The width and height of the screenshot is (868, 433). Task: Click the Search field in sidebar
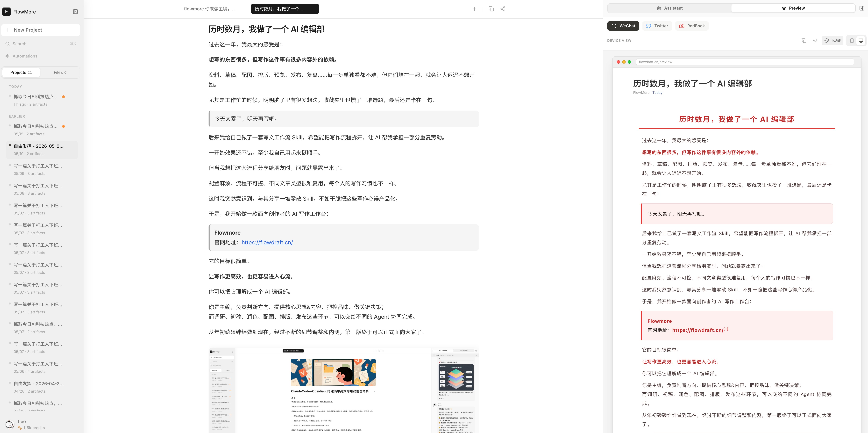click(41, 44)
